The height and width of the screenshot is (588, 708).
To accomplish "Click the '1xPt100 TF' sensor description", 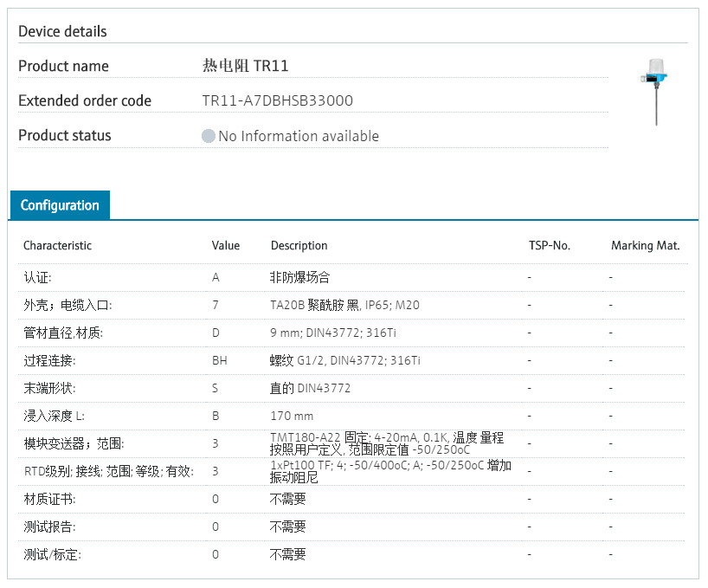I will [x=390, y=471].
